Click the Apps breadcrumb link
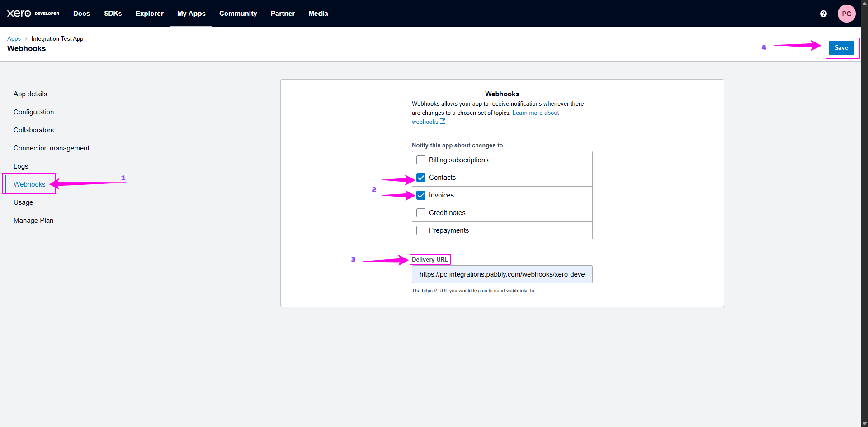Image resolution: width=868 pixels, height=427 pixels. [x=14, y=39]
